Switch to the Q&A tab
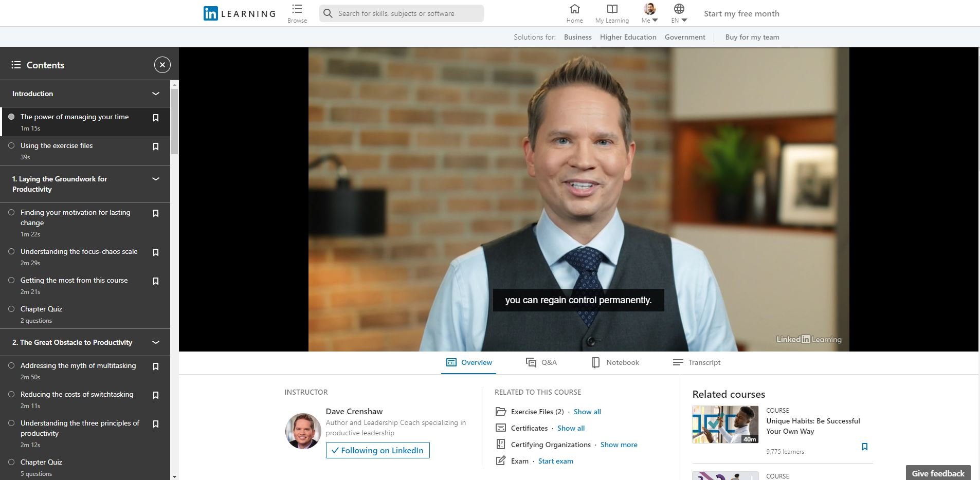Screen dimensions: 980x480 point(541,362)
